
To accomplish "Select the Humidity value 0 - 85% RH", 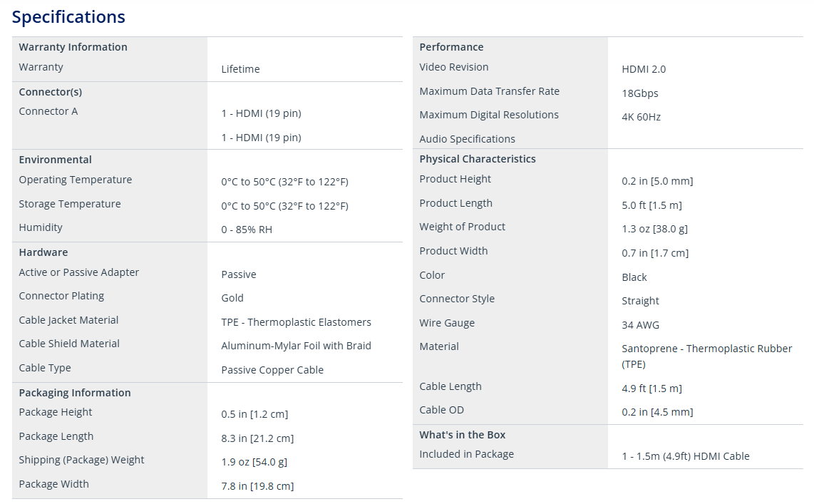I will [x=247, y=230].
